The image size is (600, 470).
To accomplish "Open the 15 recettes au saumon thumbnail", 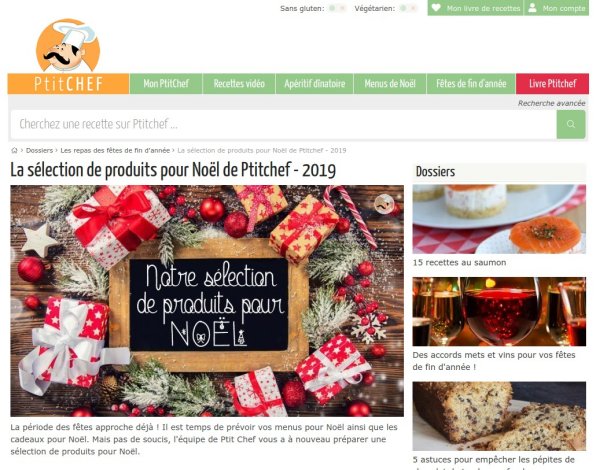I will point(499,219).
